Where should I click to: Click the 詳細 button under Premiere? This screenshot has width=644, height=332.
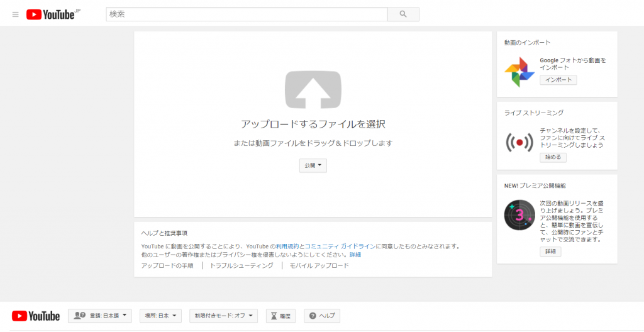click(x=550, y=252)
